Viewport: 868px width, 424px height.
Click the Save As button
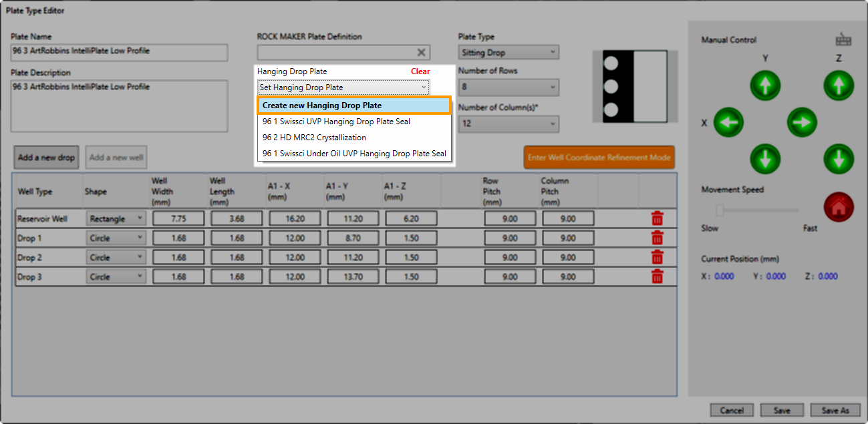pos(835,411)
